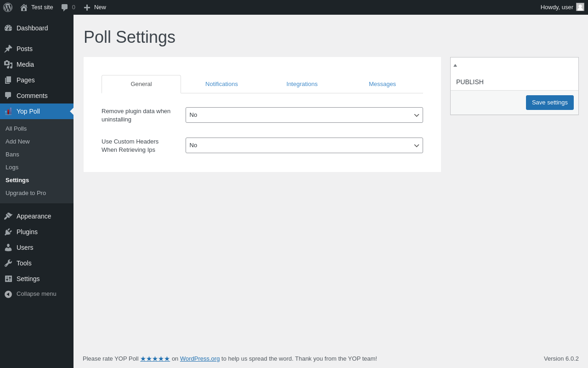Open the Upgrade to Pro submenu item
Screen dimensions: 588x368
(x=26, y=193)
